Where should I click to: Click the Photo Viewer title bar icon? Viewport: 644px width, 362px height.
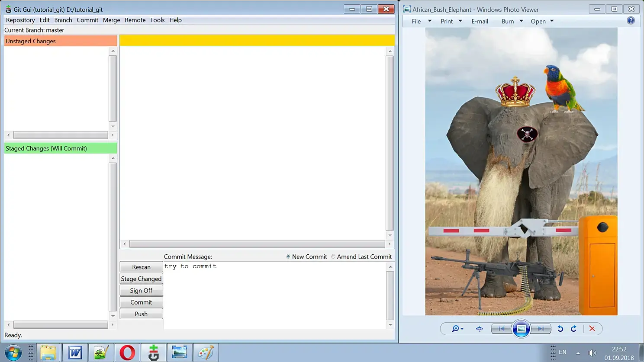(x=407, y=9)
